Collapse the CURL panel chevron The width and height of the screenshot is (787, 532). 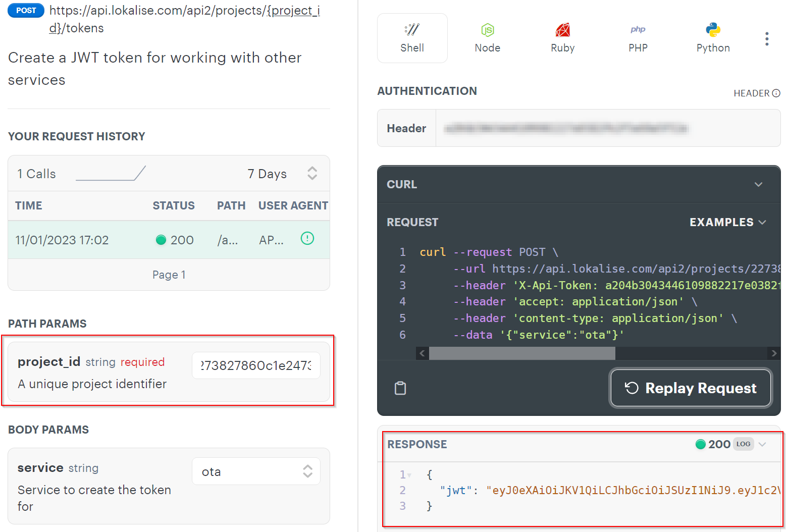(758, 184)
